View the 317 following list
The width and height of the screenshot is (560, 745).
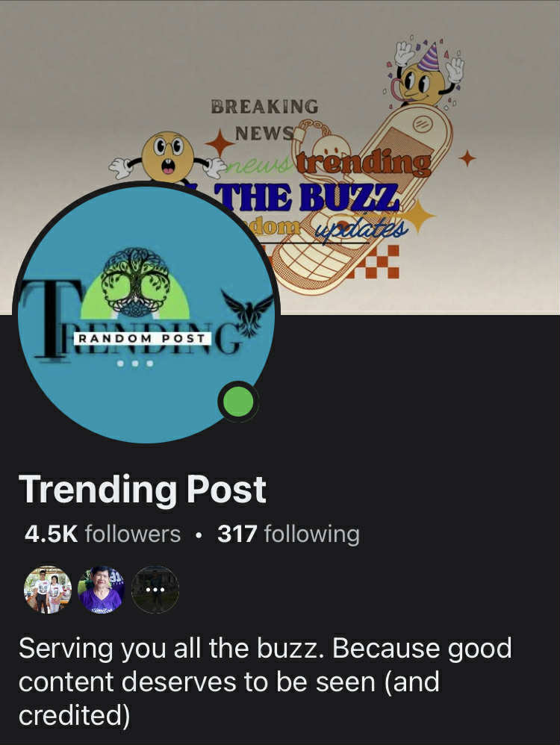click(x=288, y=534)
